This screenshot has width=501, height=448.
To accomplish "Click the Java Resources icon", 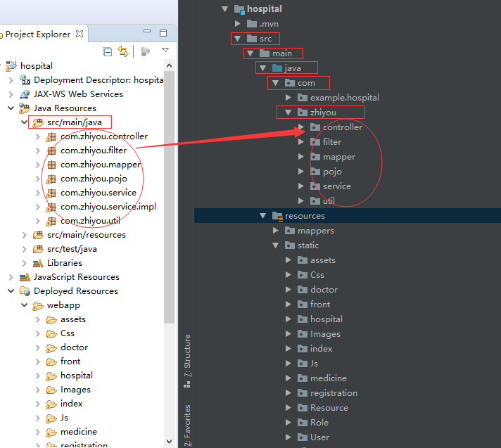I will tap(25, 108).
